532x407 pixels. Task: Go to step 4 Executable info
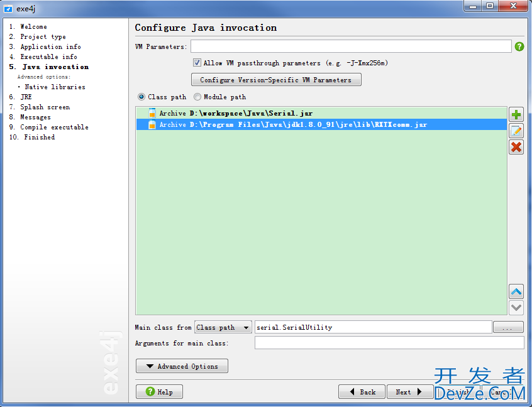pyautogui.click(x=43, y=57)
